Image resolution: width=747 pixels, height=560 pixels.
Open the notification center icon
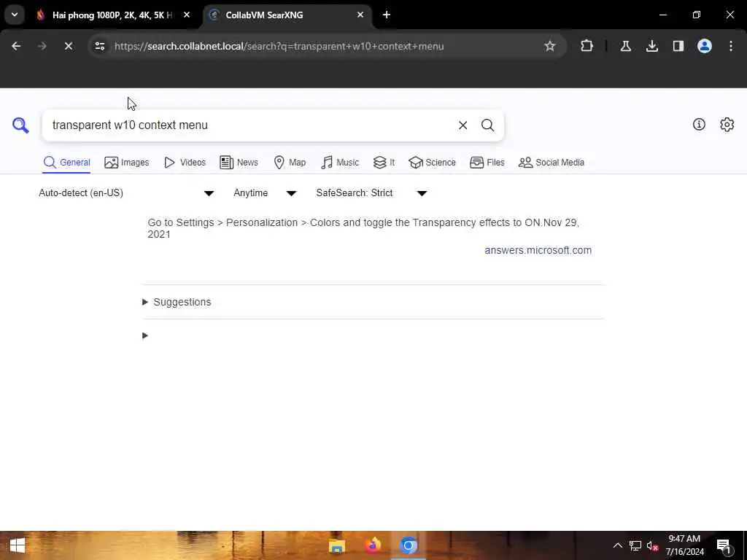pos(724,546)
